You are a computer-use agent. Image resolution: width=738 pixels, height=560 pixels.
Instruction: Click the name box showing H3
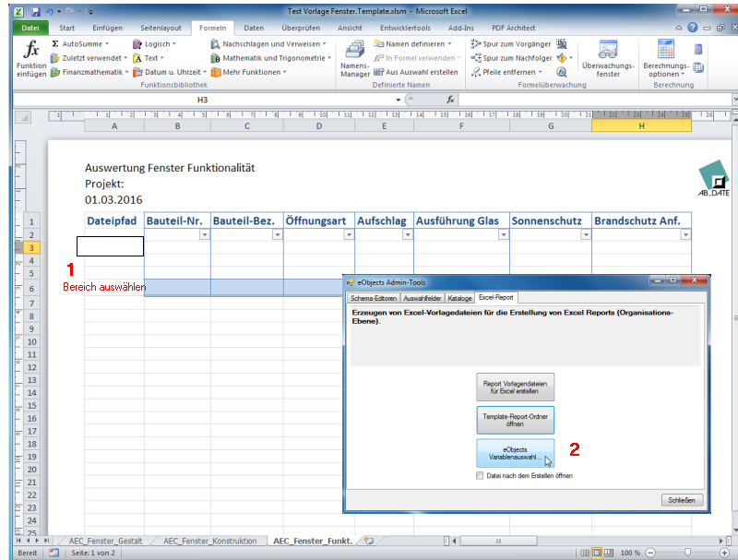(x=202, y=100)
